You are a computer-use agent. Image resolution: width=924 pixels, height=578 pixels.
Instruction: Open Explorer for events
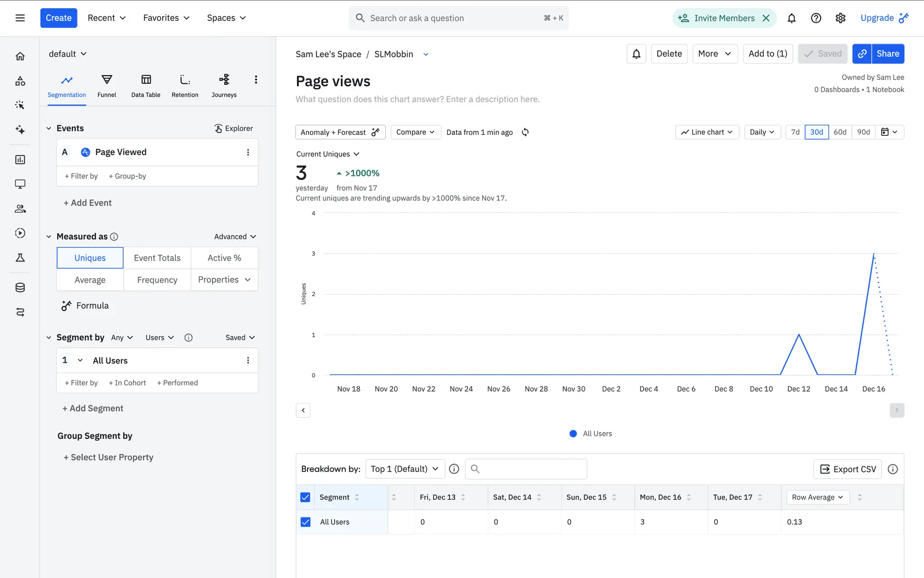[233, 128]
